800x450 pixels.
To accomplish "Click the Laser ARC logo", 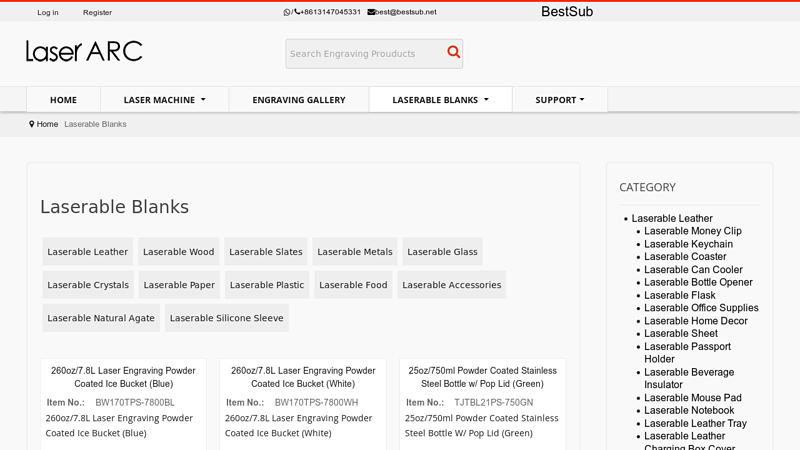I will click(84, 51).
